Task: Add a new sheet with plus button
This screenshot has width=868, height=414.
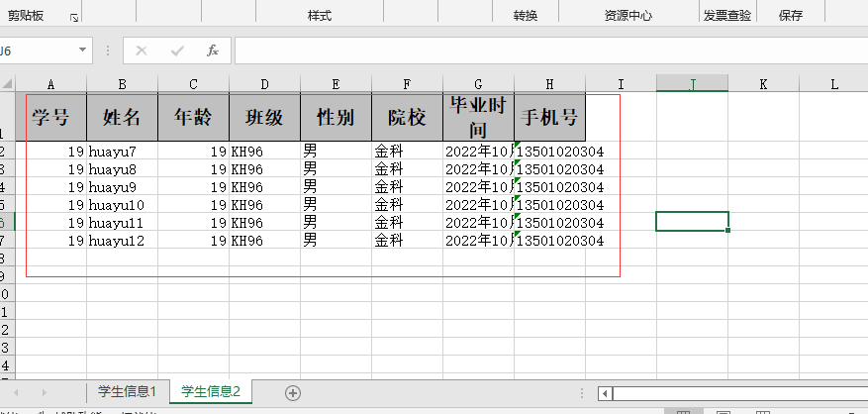Action: [x=293, y=393]
